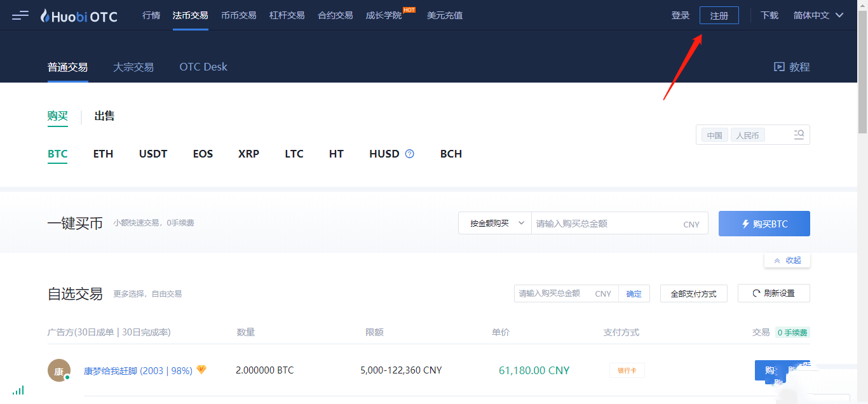Open the 全部支付方式 payment filter

(694, 293)
